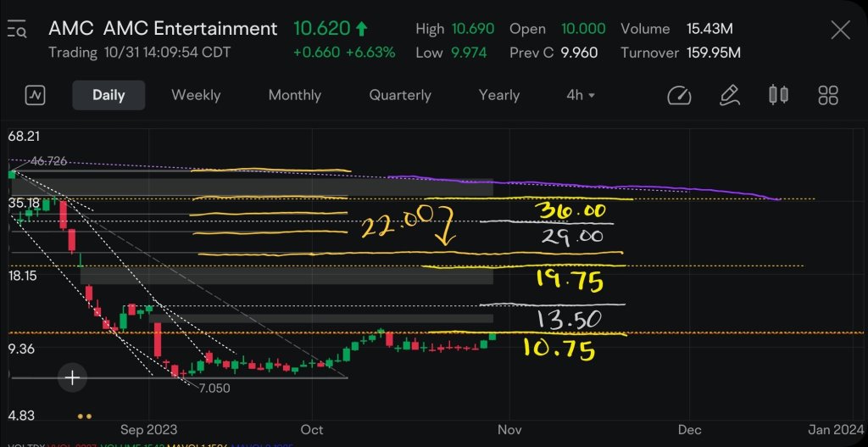Click the two yellow event dots below chart

pyautogui.click(x=85, y=416)
